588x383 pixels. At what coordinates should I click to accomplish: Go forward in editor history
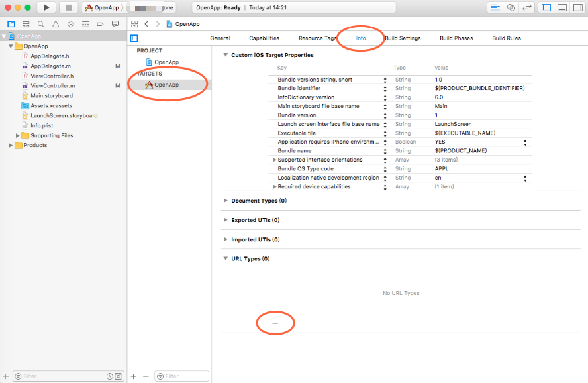pos(158,24)
